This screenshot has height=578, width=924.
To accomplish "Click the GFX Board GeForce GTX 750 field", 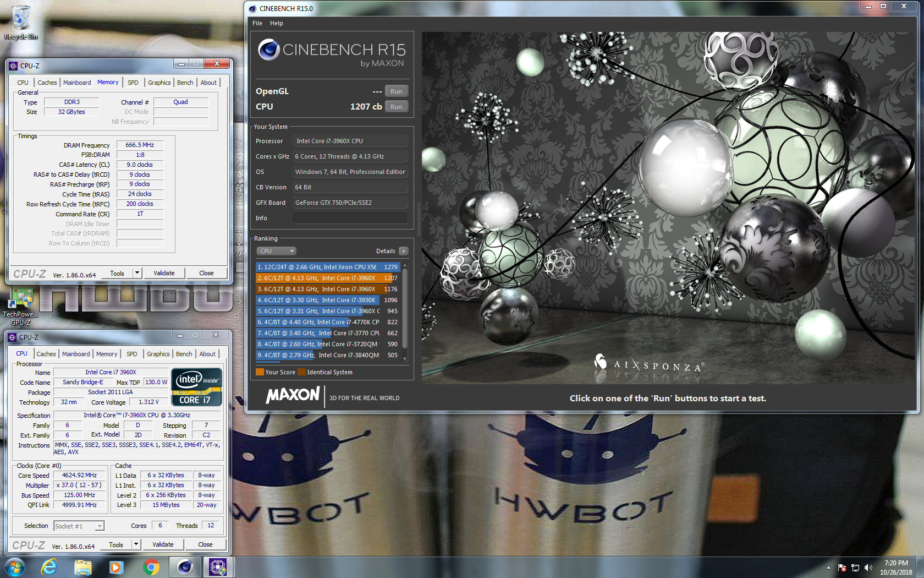I will coord(350,203).
